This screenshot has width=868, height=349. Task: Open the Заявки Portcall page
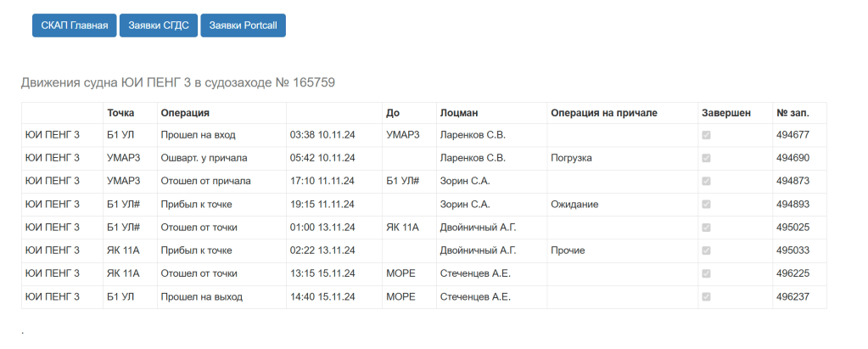(243, 25)
